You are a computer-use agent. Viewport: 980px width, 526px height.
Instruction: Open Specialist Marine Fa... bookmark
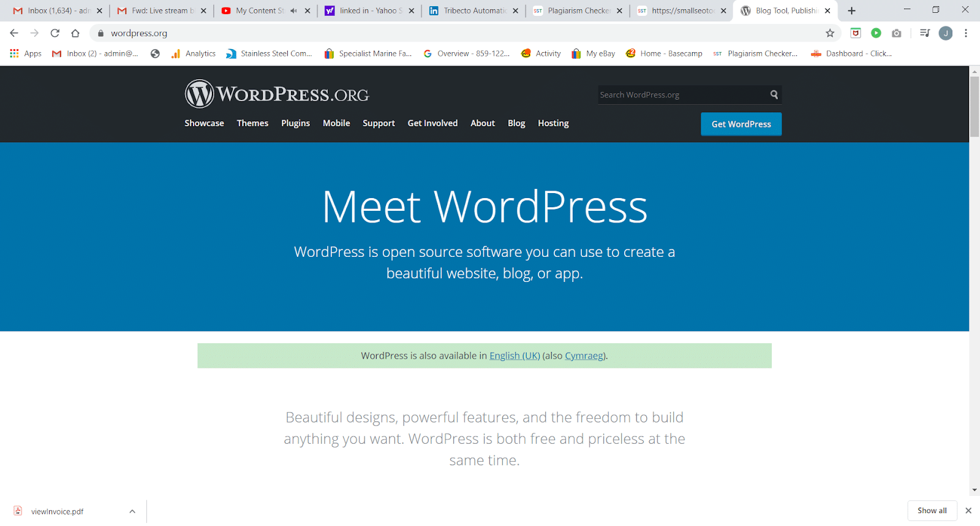tap(368, 54)
